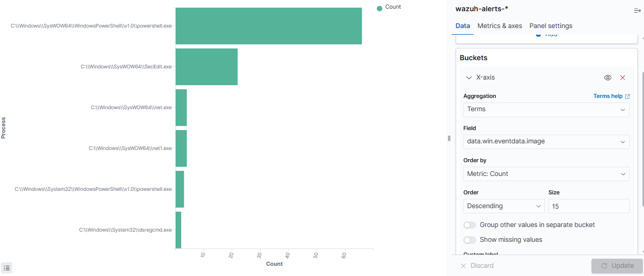Switch to Metrics & axes tab
The height and width of the screenshot is (276, 644).
(x=500, y=26)
